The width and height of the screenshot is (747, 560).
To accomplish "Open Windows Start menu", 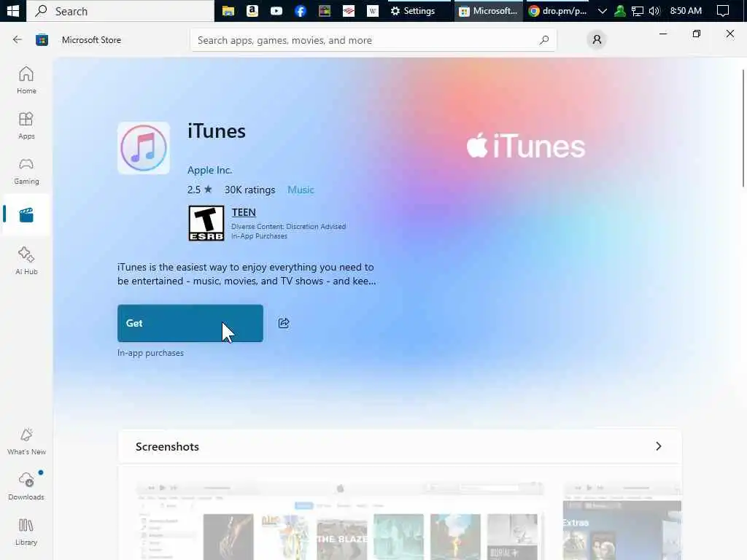I will click(13, 10).
